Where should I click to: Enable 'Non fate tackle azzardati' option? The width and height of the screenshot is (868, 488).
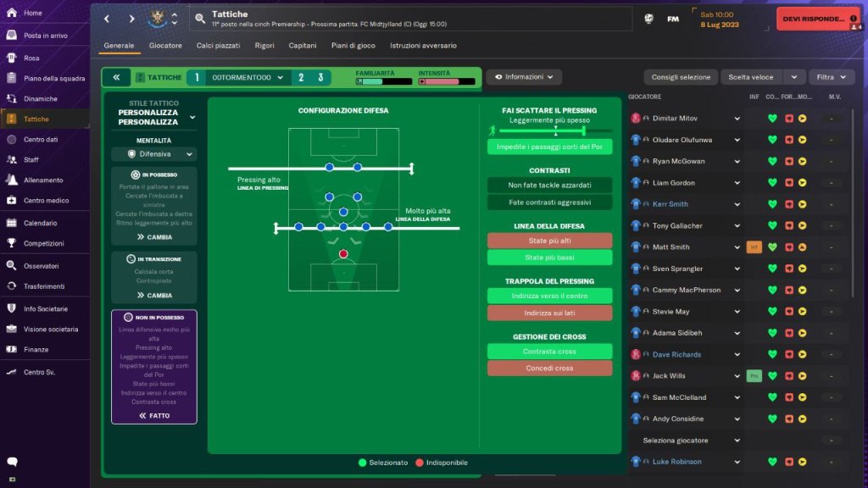pos(549,185)
